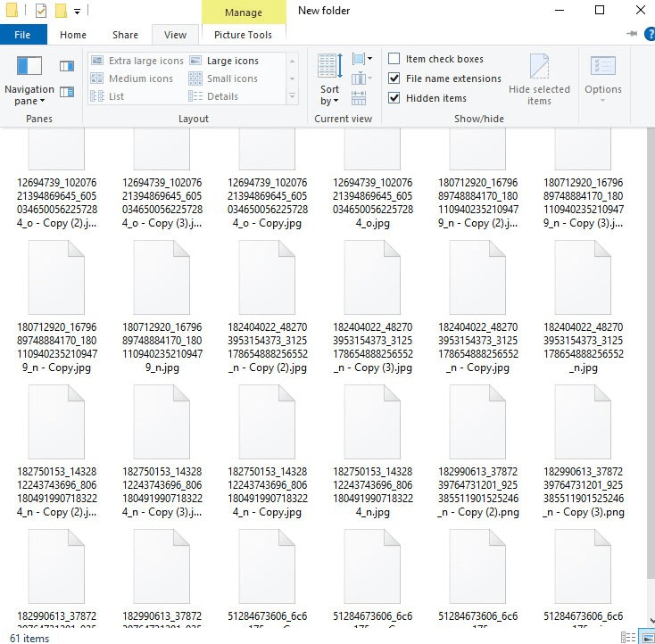Click the Options folder settings icon
Viewport: 655px width, 644px height.
[602, 66]
